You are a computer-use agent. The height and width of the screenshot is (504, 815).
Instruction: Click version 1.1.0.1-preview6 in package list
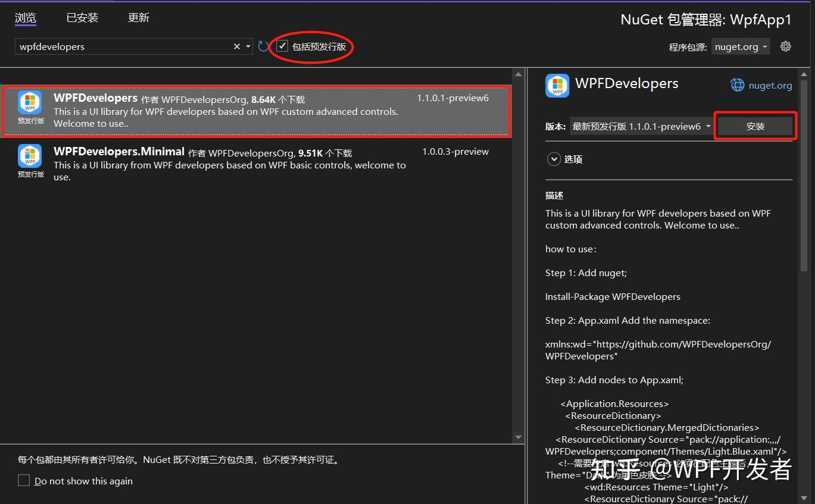pyautogui.click(x=452, y=98)
